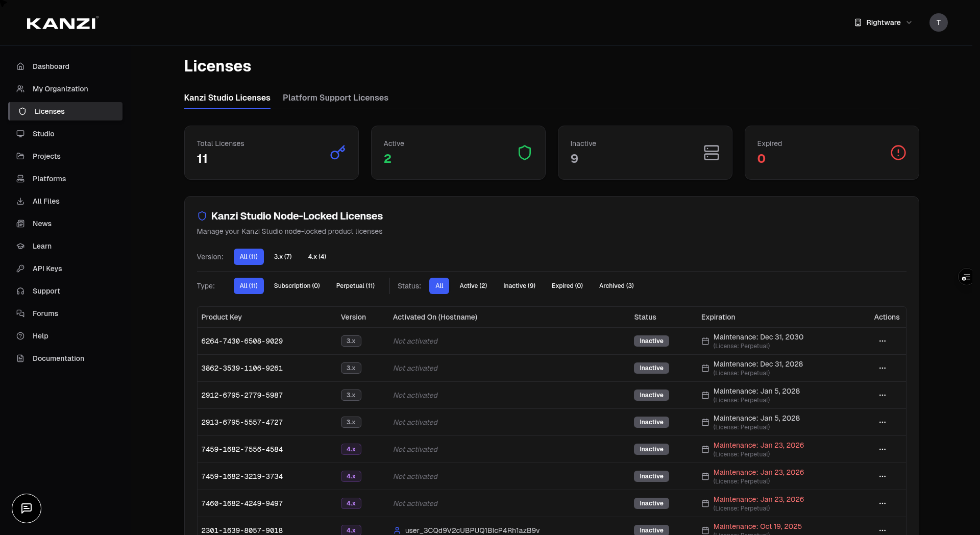Open My Organization in the sidebar
980x535 pixels.
65,89
